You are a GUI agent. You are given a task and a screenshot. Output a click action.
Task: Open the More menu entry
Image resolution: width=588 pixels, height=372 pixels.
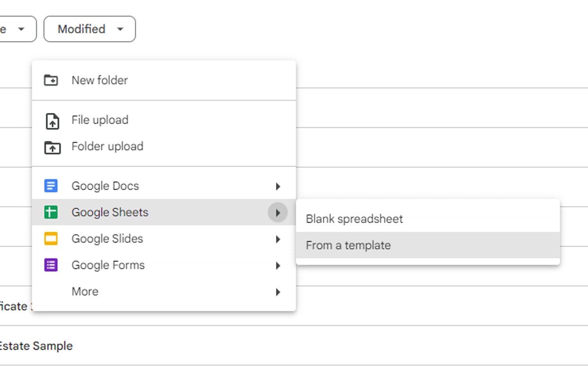164,292
